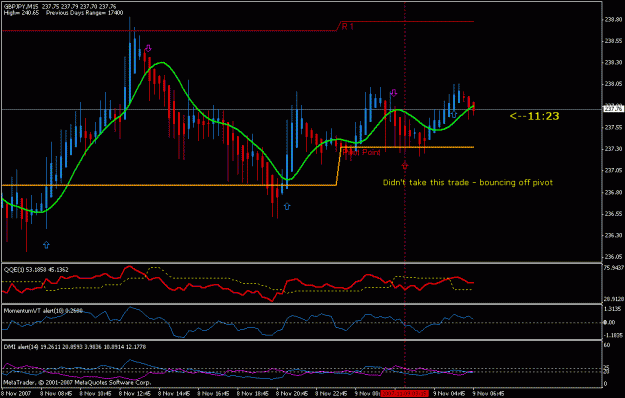Click the '8 Nov 12:45' time axis label
Screen dimensions: 625x398
click(x=135, y=394)
